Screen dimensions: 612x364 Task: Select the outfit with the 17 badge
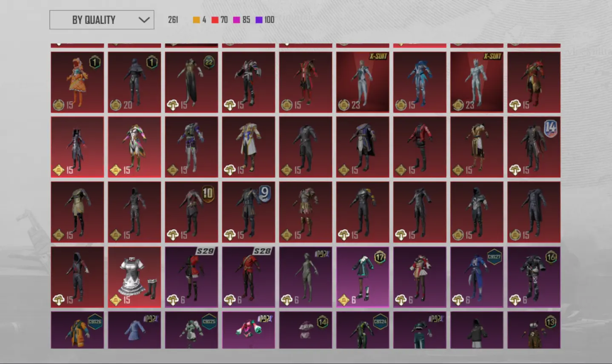coord(362,277)
